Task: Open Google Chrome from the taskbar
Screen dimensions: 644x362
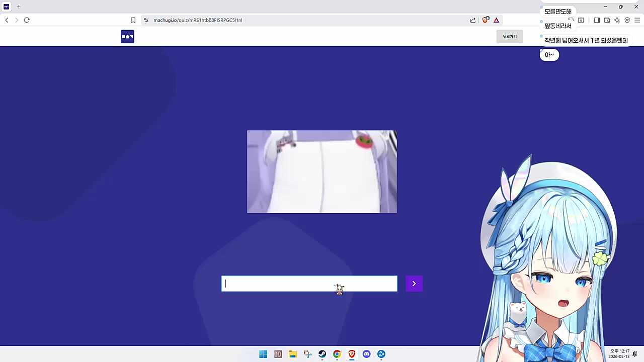Action: click(337, 354)
